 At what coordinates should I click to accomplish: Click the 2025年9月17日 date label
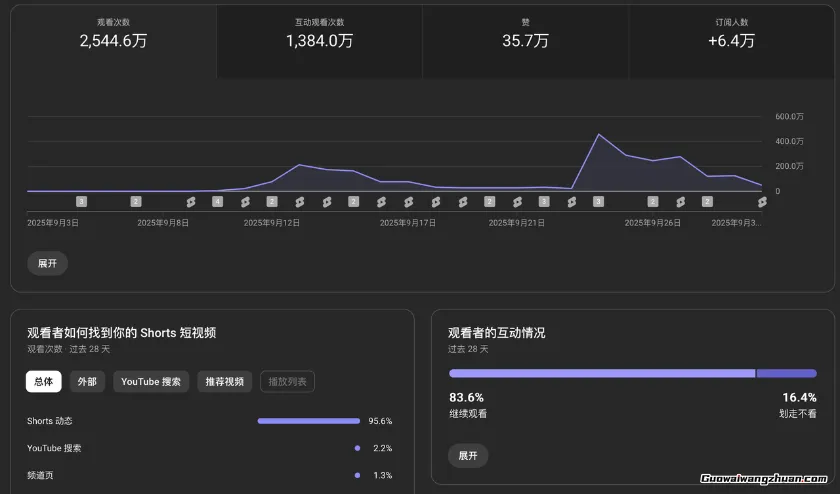click(x=408, y=223)
